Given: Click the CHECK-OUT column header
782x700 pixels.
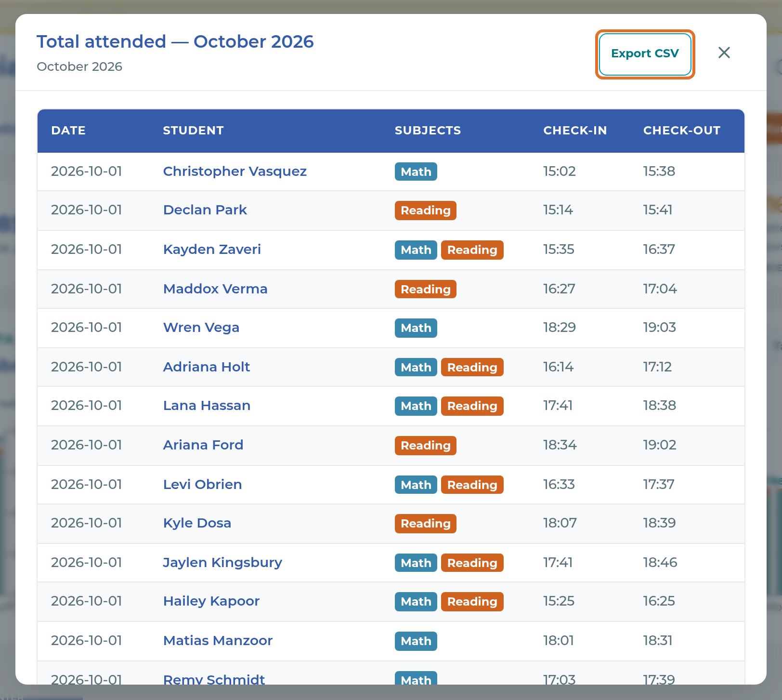Looking at the screenshot, I should tap(682, 131).
